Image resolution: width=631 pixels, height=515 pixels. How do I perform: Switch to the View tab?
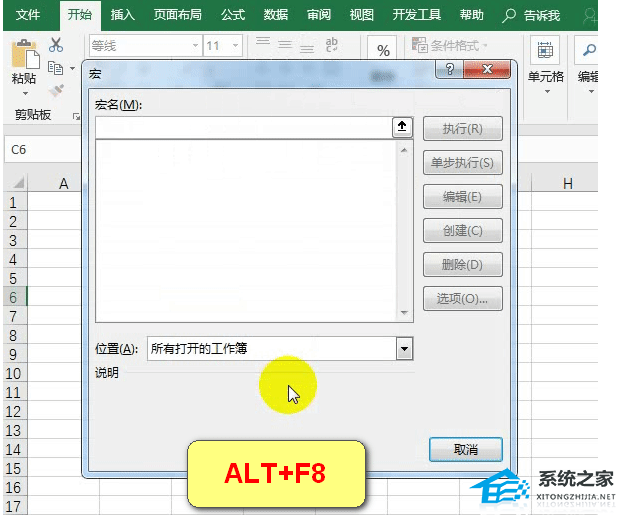click(x=361, y=15)
